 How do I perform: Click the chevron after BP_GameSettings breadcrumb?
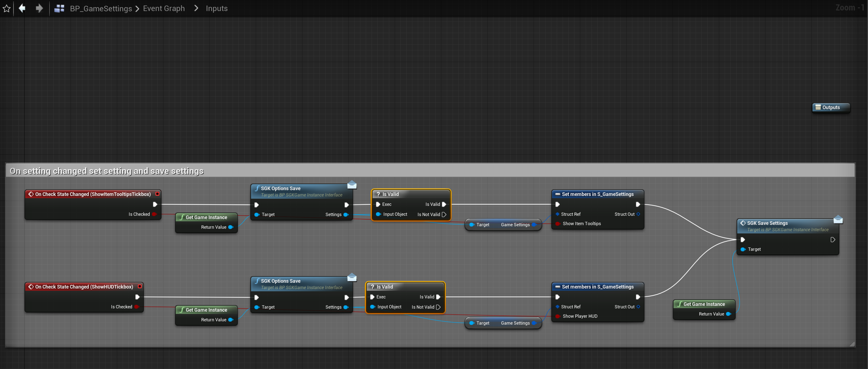[137, 9]
